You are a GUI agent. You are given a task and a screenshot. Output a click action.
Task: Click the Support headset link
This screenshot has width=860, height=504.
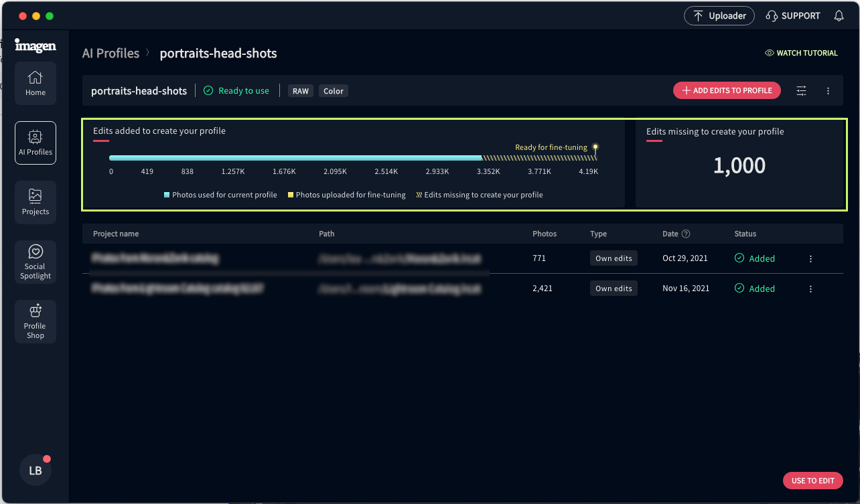(793, 16)
